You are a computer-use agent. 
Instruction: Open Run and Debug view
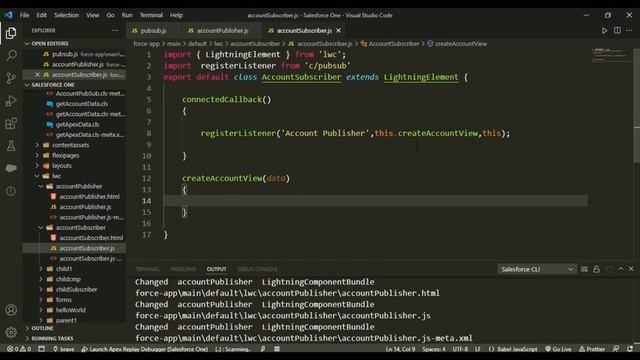point(11,100)
